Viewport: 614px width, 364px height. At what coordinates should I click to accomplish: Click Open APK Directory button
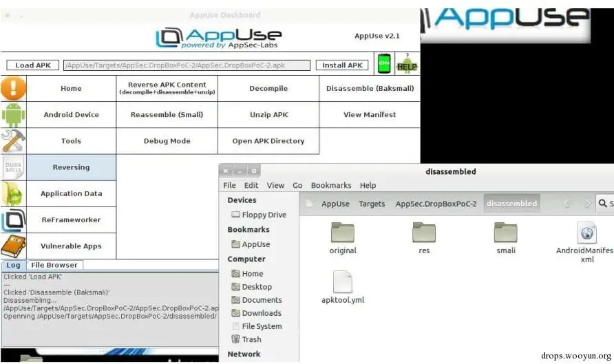(x=268, y=141)
